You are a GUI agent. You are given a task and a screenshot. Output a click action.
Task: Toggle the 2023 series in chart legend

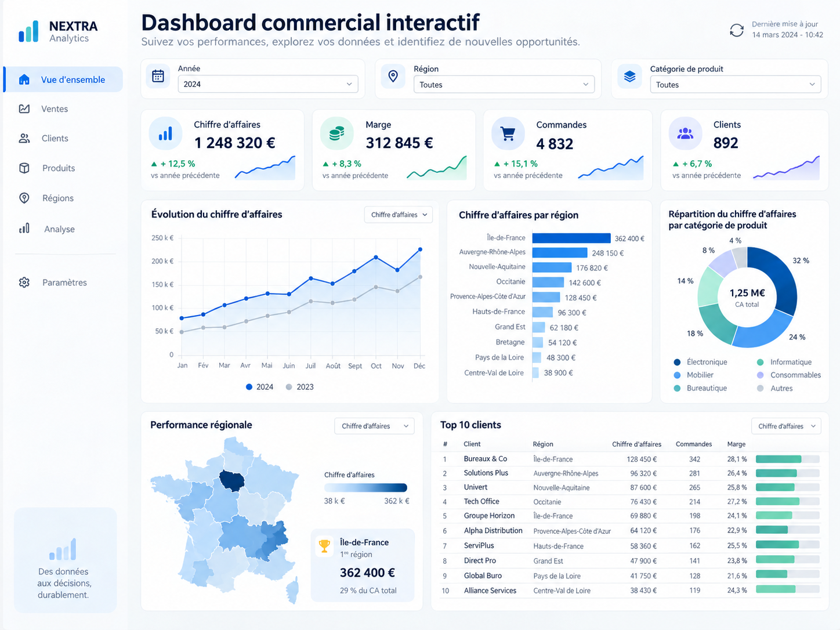pos(299,387)
